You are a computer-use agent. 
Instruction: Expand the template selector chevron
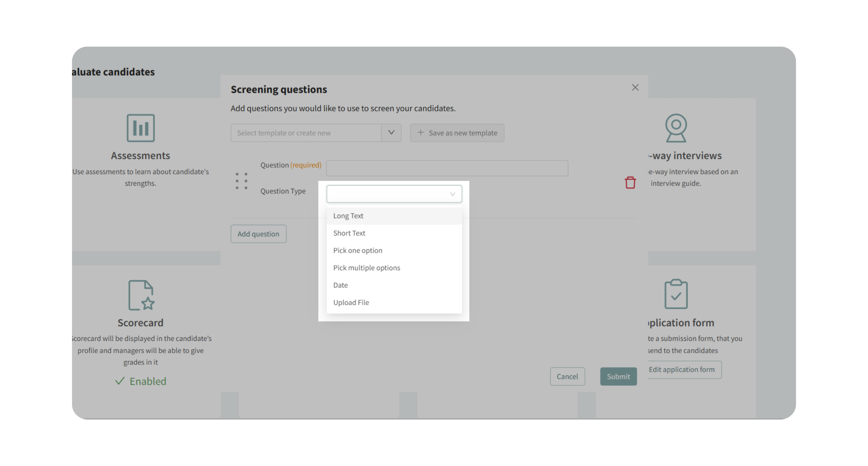point(391,133)
